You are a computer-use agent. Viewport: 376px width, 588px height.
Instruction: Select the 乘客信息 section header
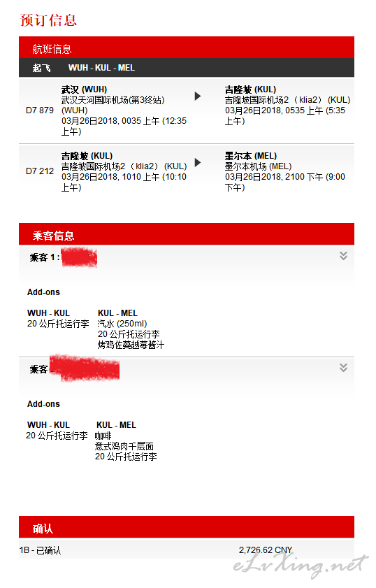pyautogui.click(x=187, y=234)
